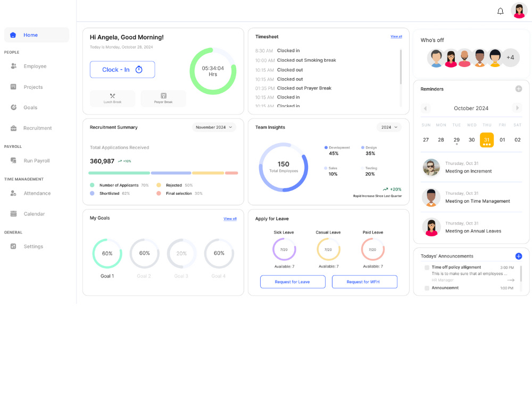Click the trend arrow beside +10%
This screenshot has height=399, width=532.
[x=120, y=161]
